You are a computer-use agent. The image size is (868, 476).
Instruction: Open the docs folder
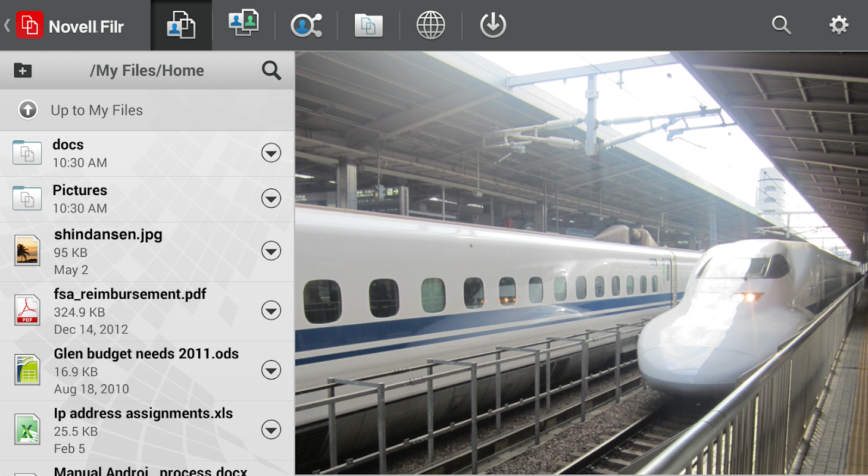(147, 154)
